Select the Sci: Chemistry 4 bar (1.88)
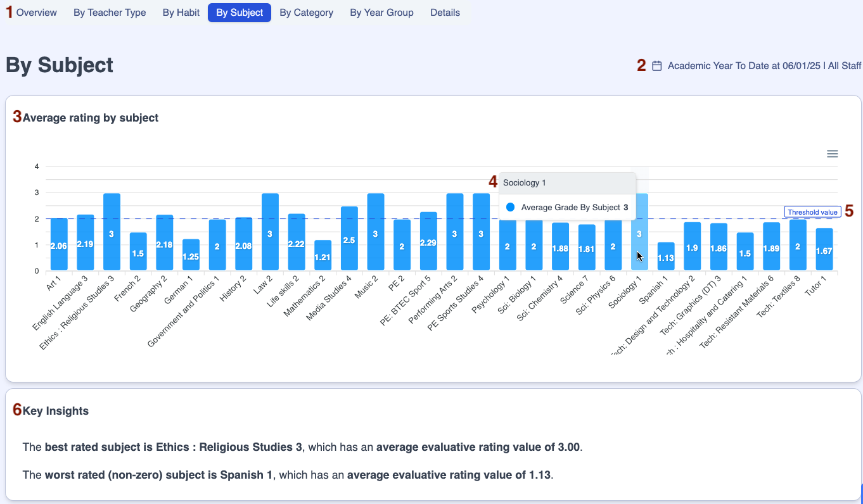Viewport: 863px width, 504px height. (561, 247)
